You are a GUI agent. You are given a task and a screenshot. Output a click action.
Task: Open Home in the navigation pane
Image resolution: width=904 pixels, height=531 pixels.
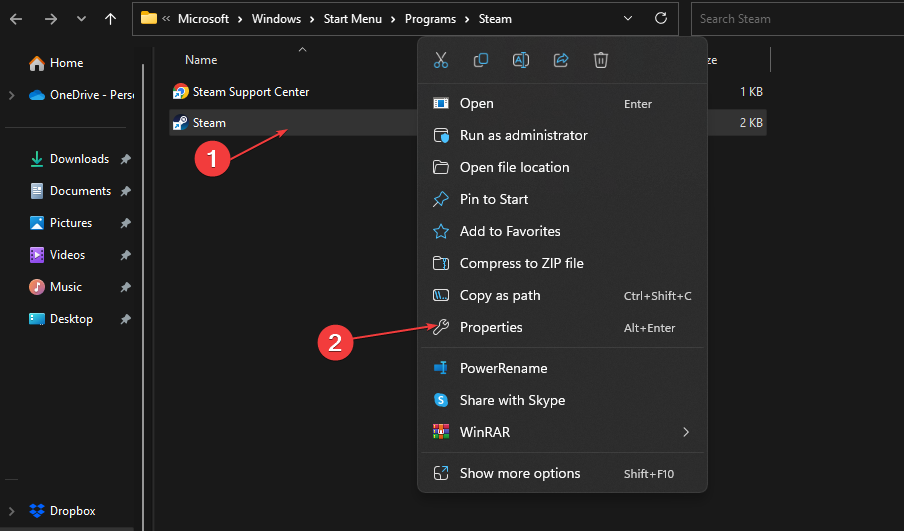(x=66, y=63)
